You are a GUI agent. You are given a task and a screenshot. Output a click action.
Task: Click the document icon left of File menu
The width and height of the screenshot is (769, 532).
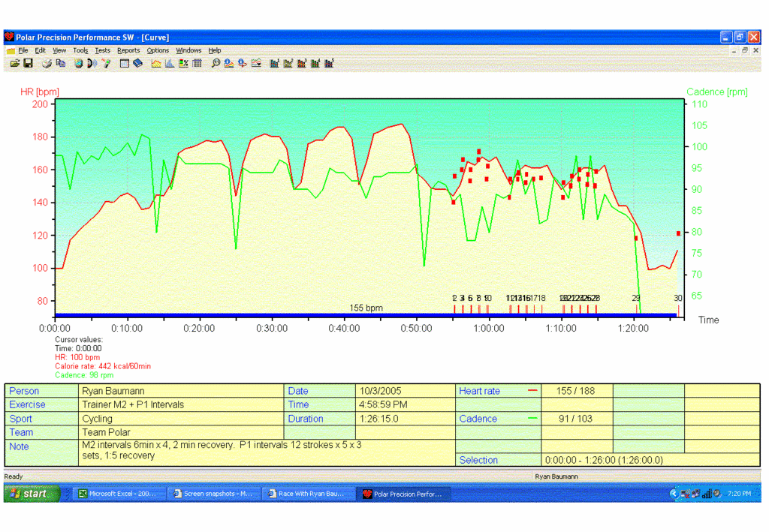pyautogui.click(x=11, y=50)
